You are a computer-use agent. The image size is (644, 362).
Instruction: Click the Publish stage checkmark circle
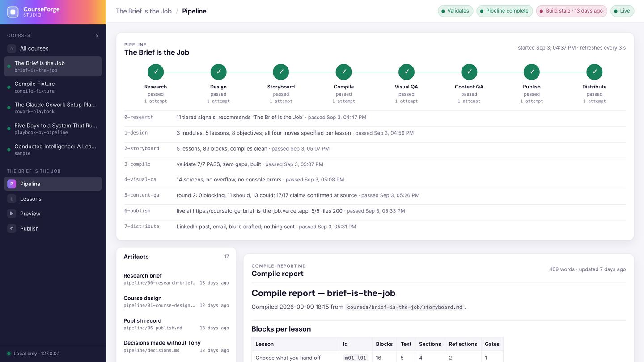[532, 72]
